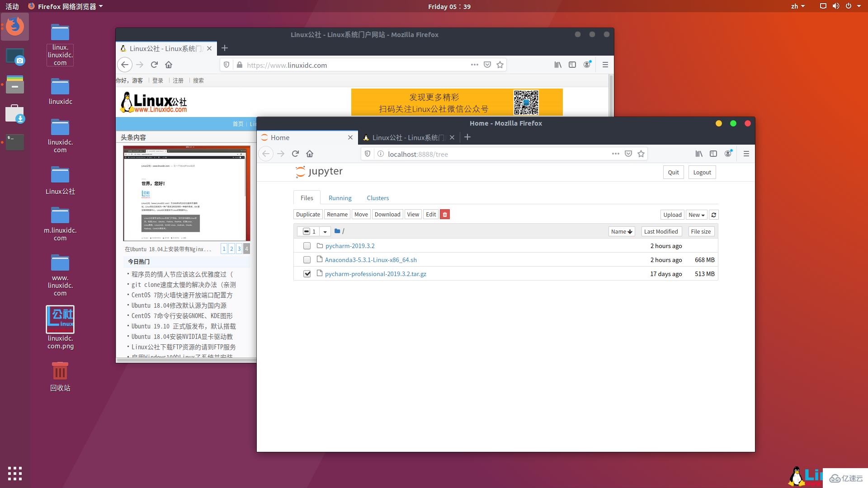The image size is (868, 488).
Task: Check the Anaconda3-5.3.1-Linux-x86_64.sh checkbox
Action: (307, 260)
